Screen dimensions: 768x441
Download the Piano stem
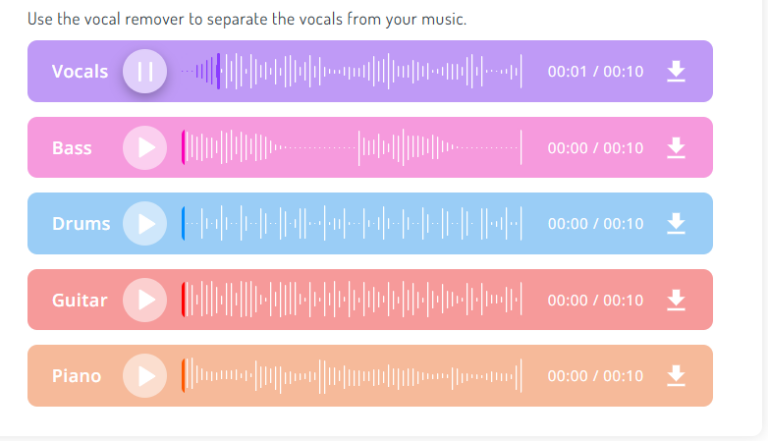point(676,376)
